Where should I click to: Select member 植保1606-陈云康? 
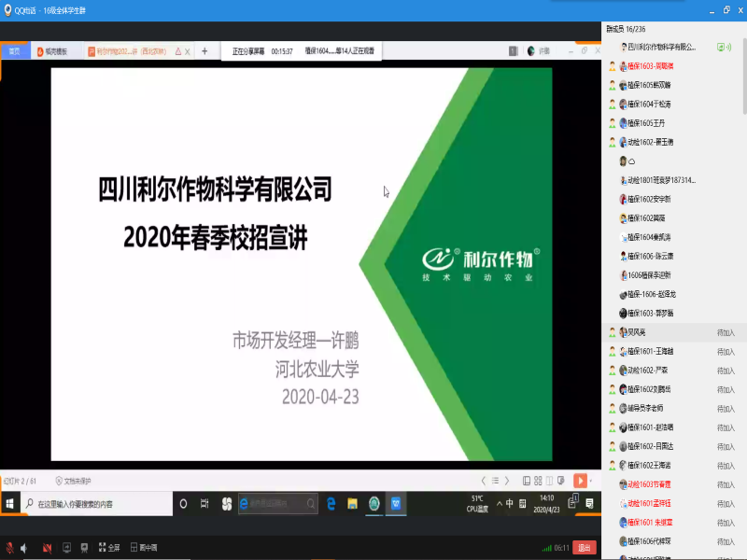[672, 256]
